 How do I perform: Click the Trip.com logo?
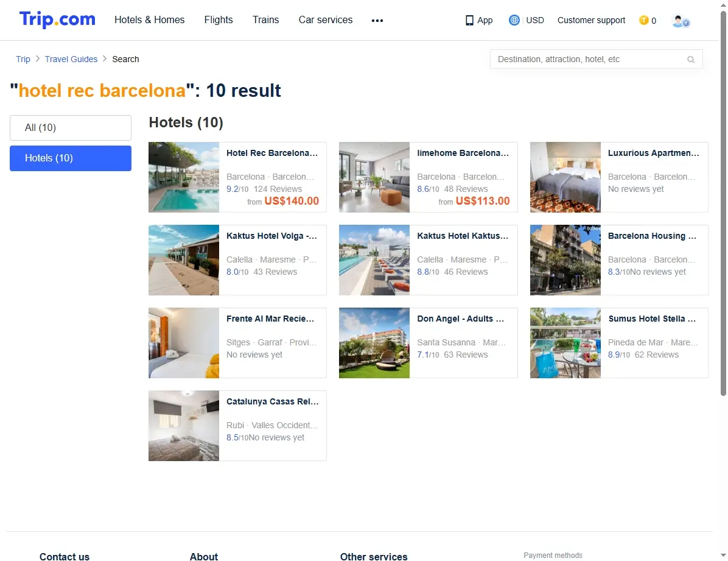point(57,19)
